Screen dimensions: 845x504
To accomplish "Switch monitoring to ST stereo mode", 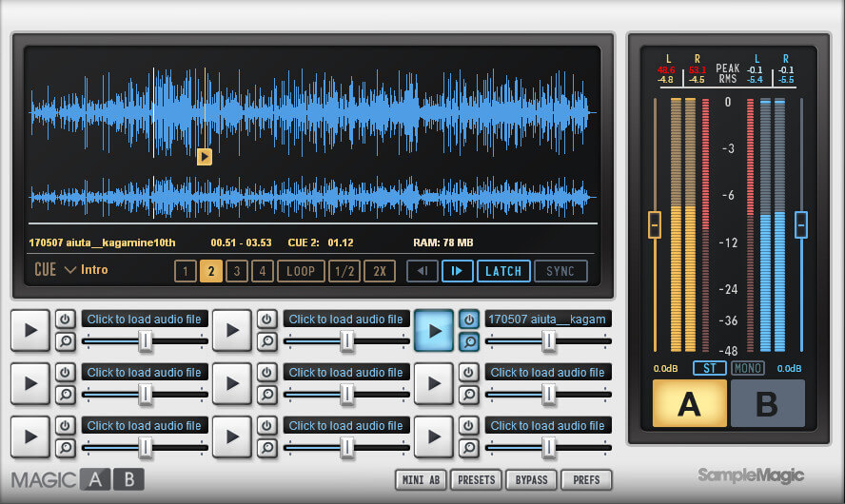I will pyautogui.click(x=709, y=368).
